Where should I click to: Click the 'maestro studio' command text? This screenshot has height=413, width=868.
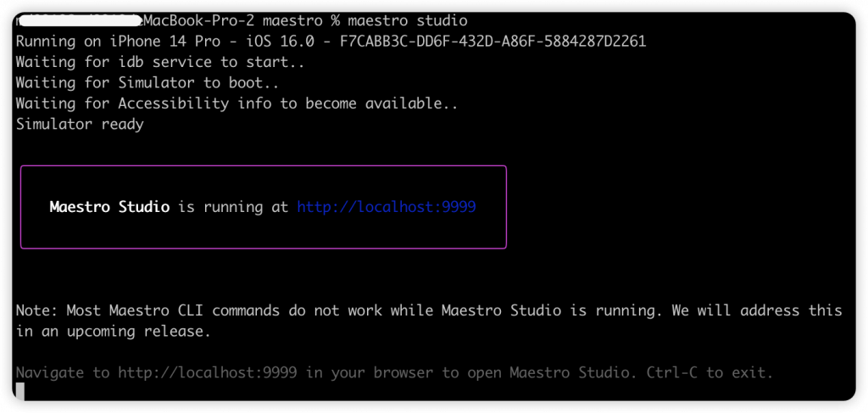[408, 21]
